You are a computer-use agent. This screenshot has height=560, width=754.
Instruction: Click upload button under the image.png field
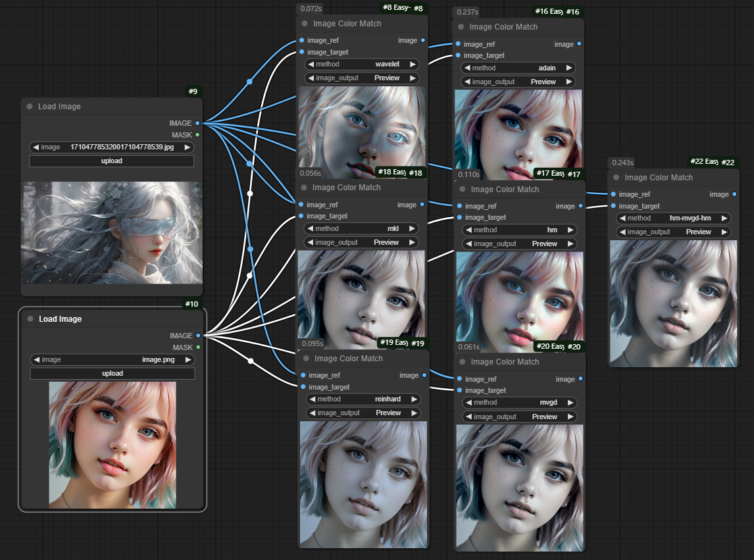(113, 373)
